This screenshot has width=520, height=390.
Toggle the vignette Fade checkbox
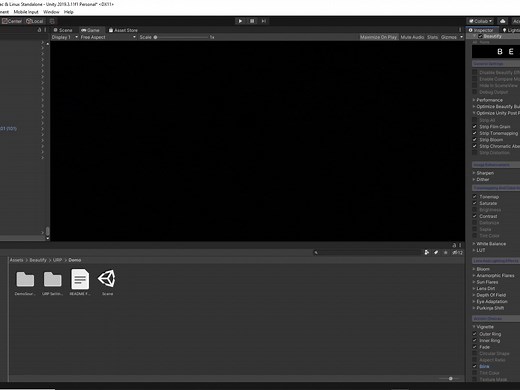pyautogui.click(x=474, y=347)
